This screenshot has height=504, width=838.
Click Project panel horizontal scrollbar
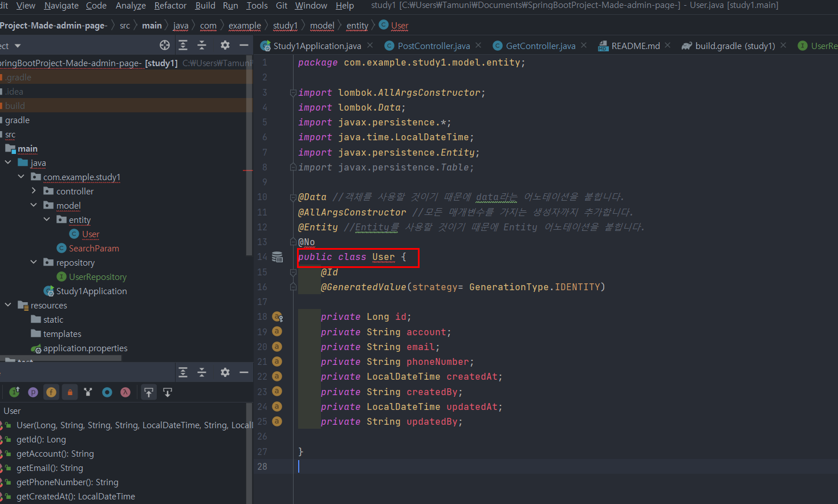[60, 359]
